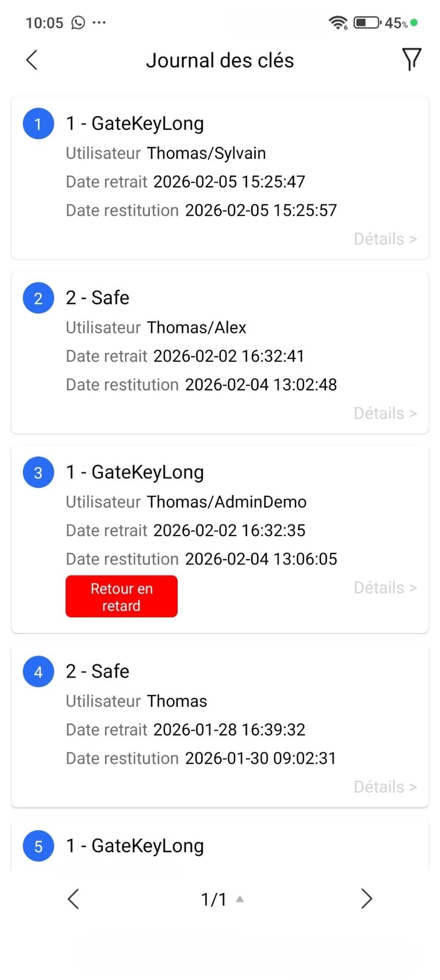The image size is (440, 980).
Task: Tap the Journal des clés title
Action: tap(220, 60)
